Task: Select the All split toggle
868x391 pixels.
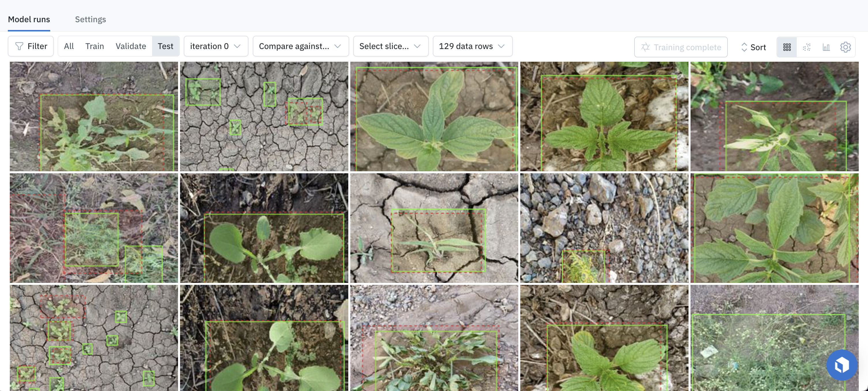Action: 69,46
